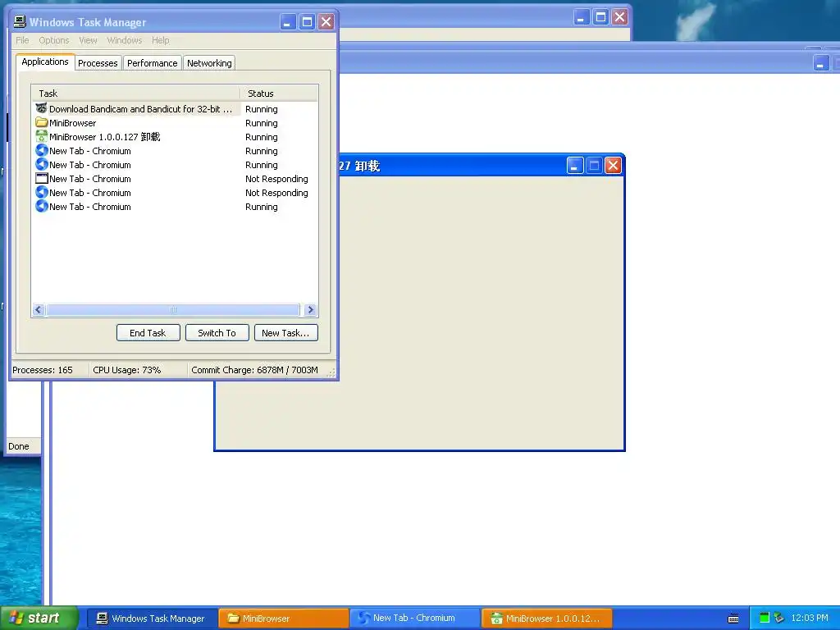This screenshot has width=840, height=630.
Task: Close the background window behind Task Manager
Action: [x=620, y=17]
